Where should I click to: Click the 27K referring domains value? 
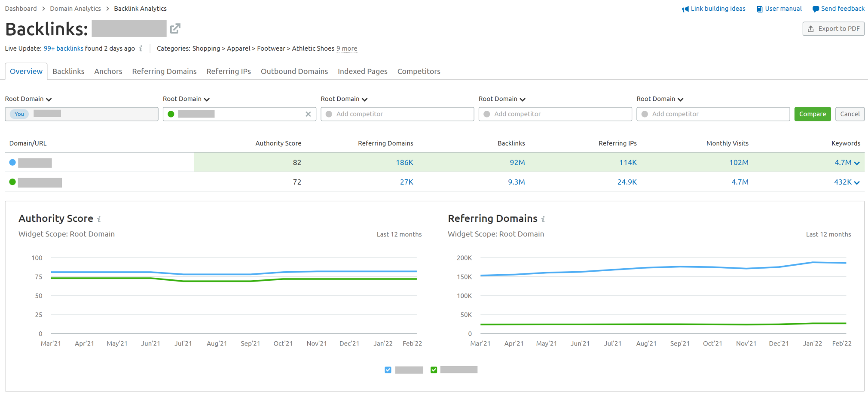pos(406,182)
